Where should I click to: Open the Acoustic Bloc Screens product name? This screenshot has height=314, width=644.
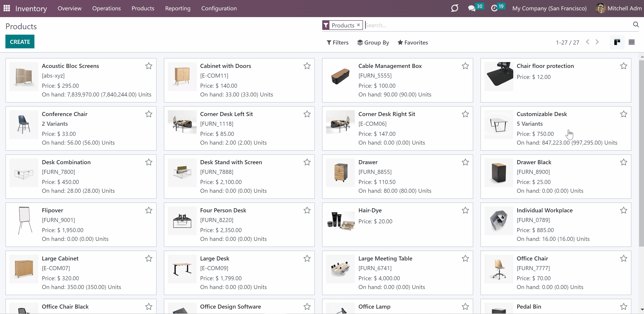(70, 66)
